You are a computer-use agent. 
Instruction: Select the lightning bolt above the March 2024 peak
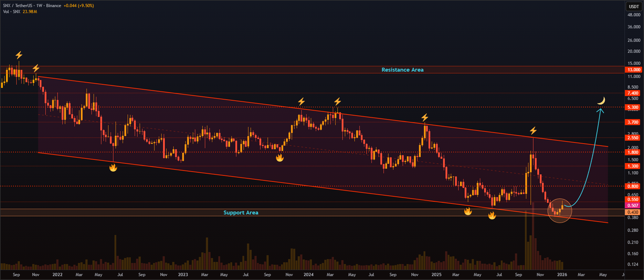[338, 101]
